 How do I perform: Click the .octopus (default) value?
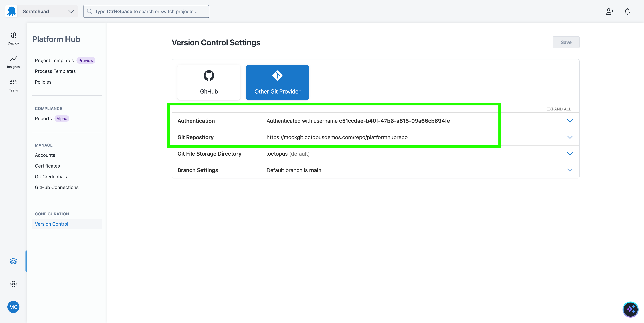point(288,154)
